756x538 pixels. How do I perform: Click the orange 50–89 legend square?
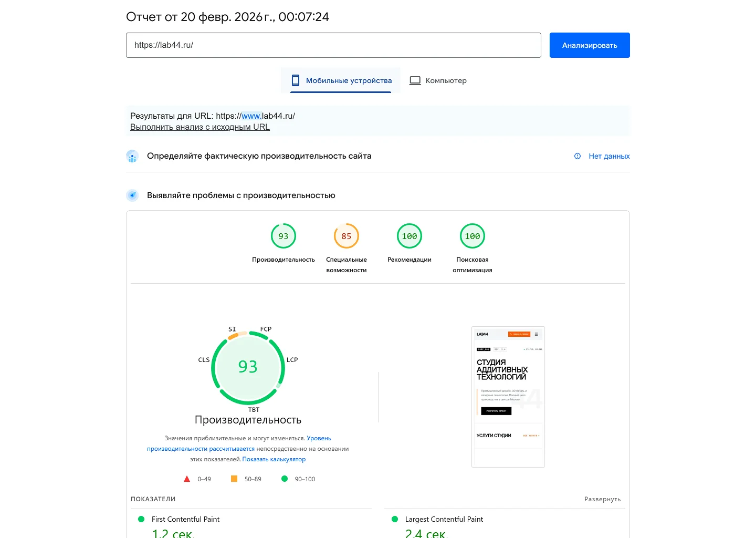[x=234, y=479]
